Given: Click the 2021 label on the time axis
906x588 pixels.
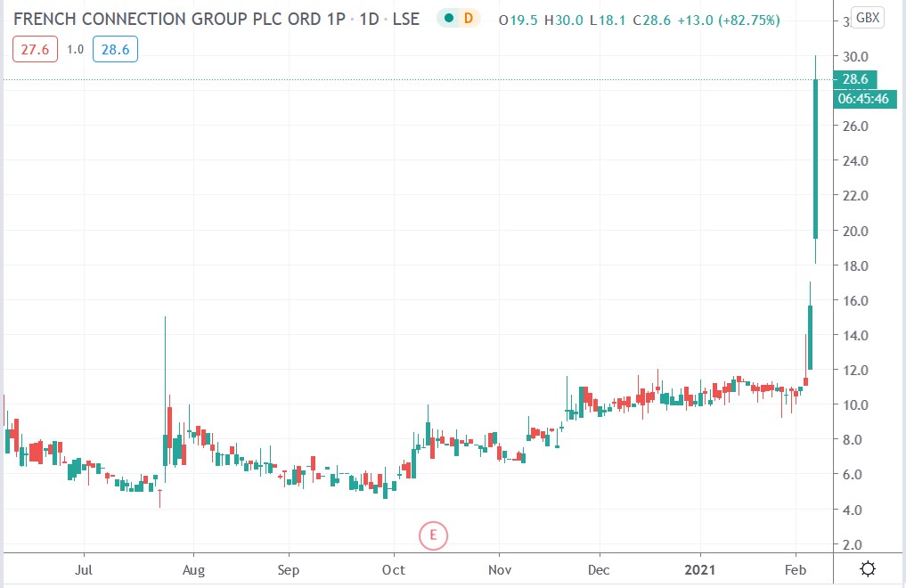Looking at the screenshot, I should click(x=700, y=569).
